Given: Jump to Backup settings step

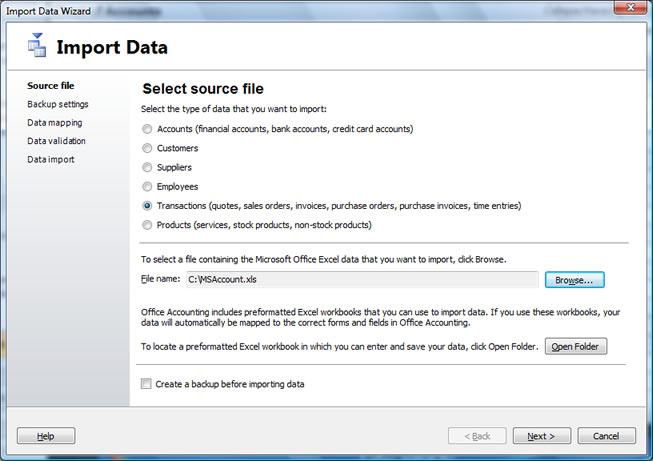Looking at the screenshot, I should (x=58, y=104).
